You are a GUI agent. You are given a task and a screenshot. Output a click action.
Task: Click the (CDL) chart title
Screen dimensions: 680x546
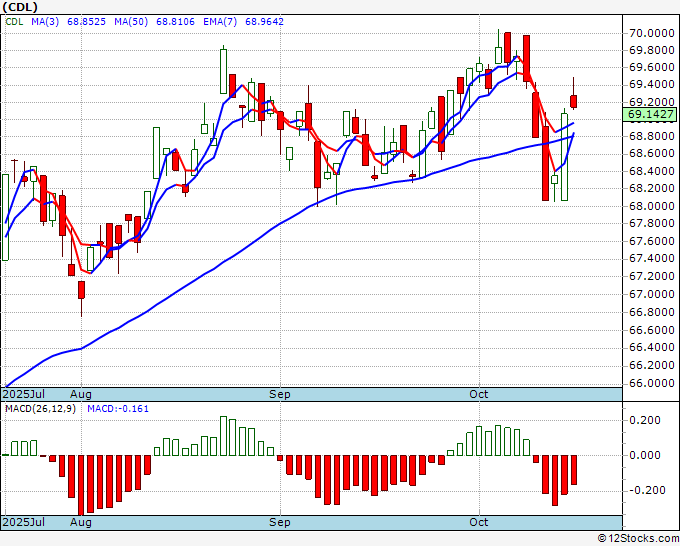click(x=20, y=7)
